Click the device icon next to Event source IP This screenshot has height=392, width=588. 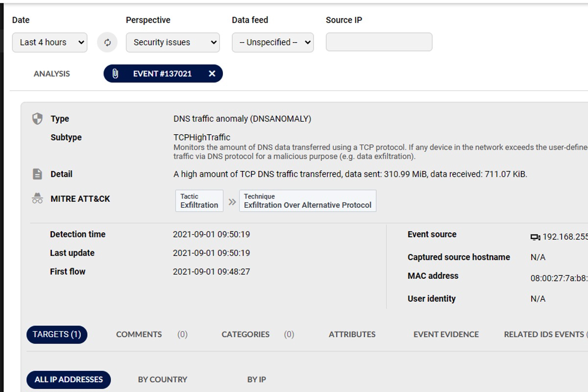(x=535, y=237)
